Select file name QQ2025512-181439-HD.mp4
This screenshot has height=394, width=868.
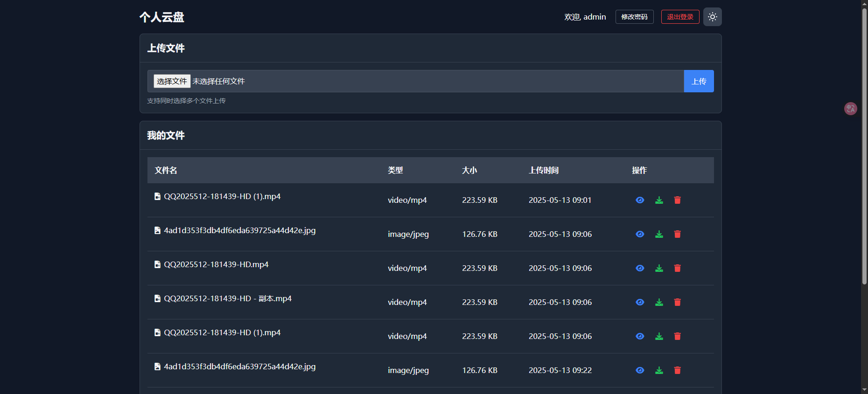(216, 264)
